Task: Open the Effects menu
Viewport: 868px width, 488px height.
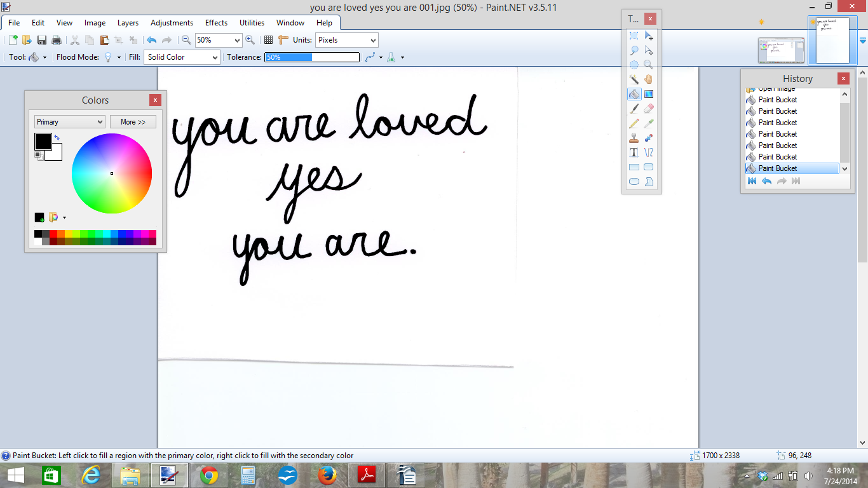Action: point(216,23)
